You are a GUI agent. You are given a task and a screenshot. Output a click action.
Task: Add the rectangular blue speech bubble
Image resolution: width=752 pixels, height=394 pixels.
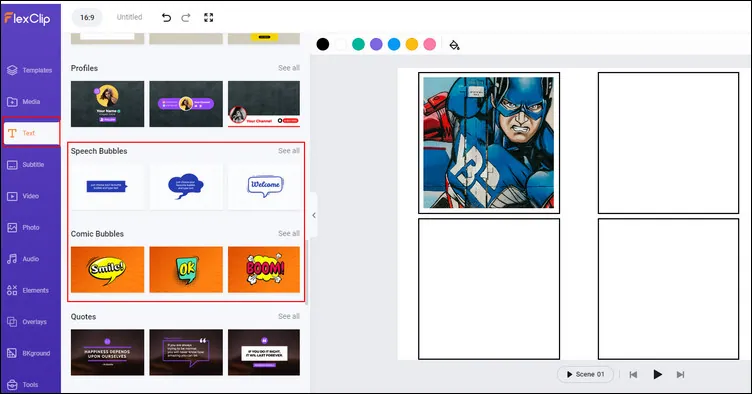point(107,186)
